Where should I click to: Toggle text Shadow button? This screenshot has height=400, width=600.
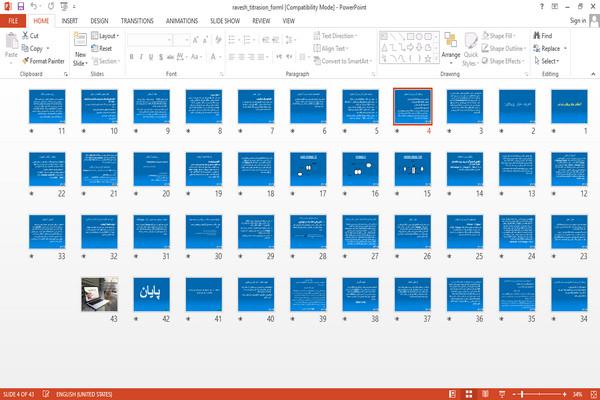click(x=161, y=57)
